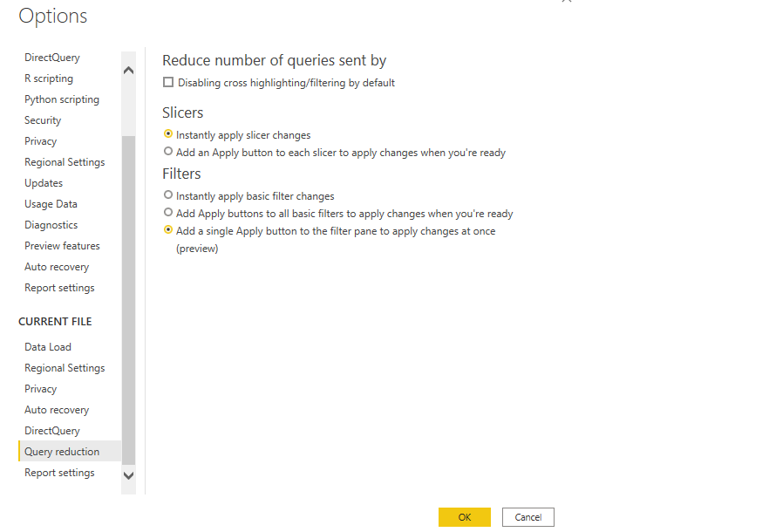Click the sidebar vertical scrollbar thumb
769x532 pixels.
point(128,300)
